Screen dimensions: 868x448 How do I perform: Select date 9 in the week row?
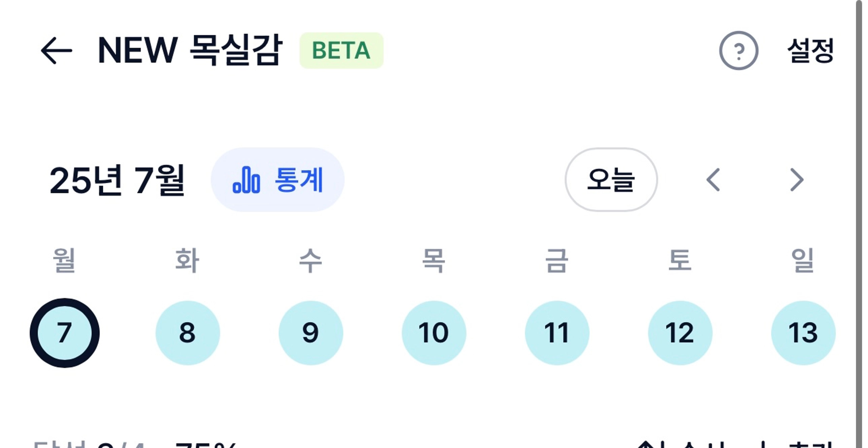tap(311, 333)
